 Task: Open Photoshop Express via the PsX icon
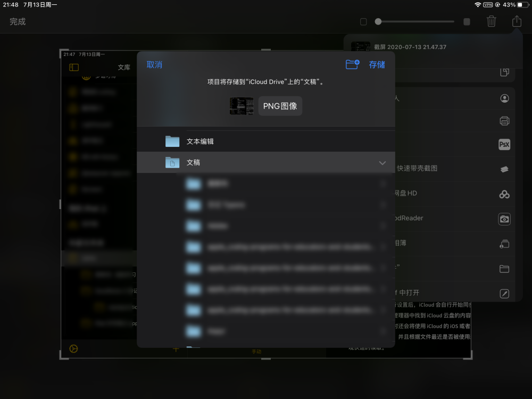point(504,145)
